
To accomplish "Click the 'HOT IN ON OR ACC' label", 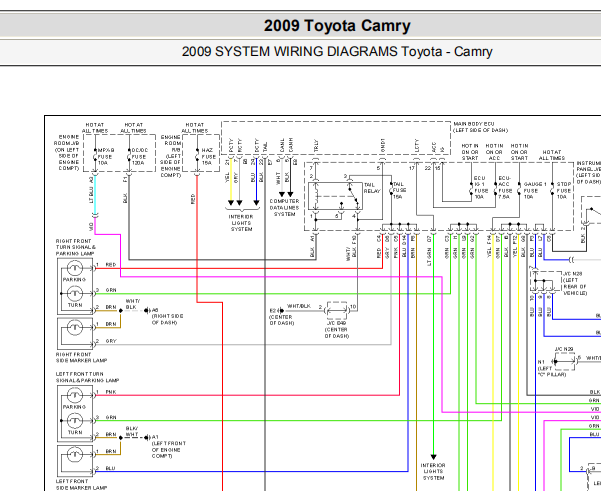I will tap(494, 152).
